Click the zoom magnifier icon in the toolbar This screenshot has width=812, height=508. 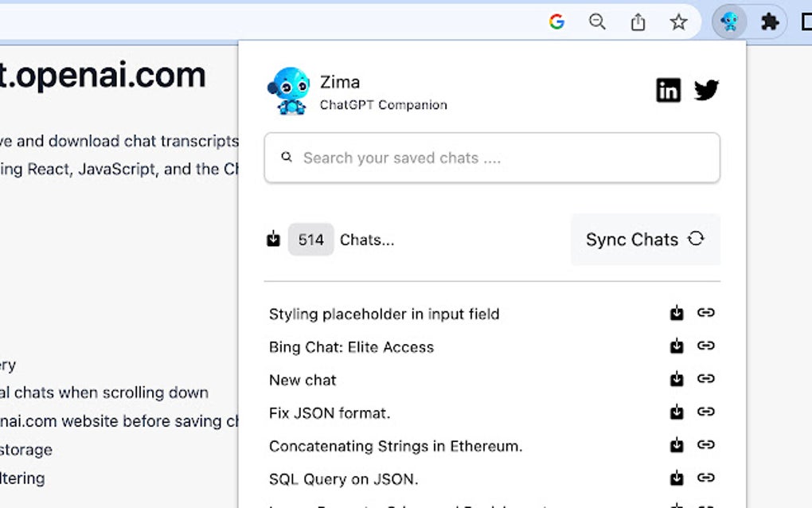click(597, 21)
